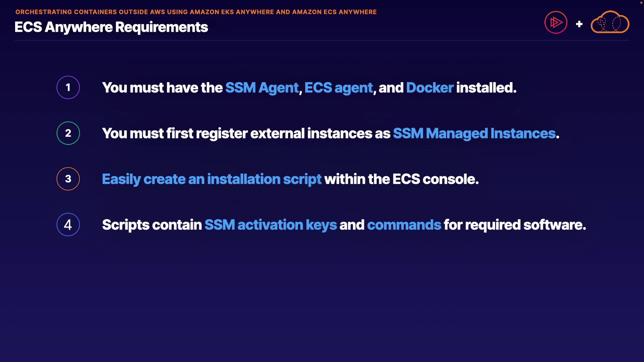Click 'within the ECS console' text
This screenshot has width=644, height=362.
[x=401, y=179]
